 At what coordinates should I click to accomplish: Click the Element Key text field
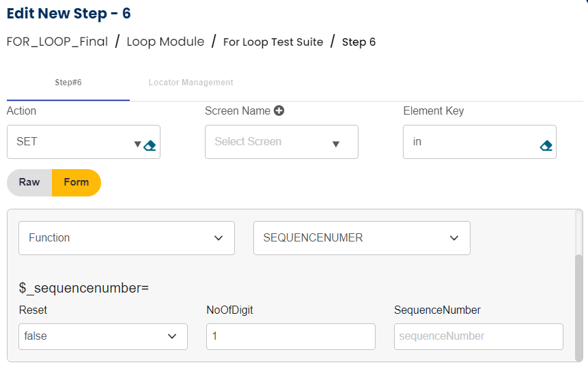click(471, 142)
